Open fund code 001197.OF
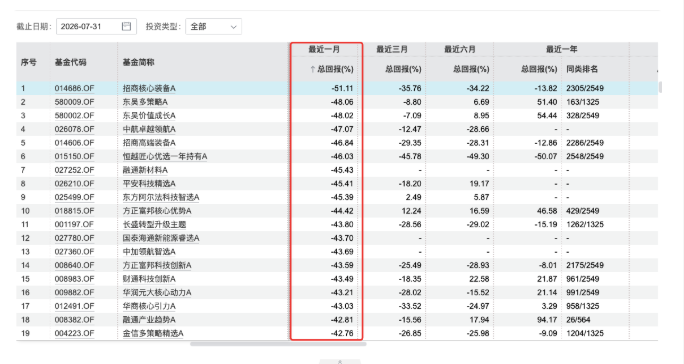Screen dimensions: 684x364 point(74,224)
